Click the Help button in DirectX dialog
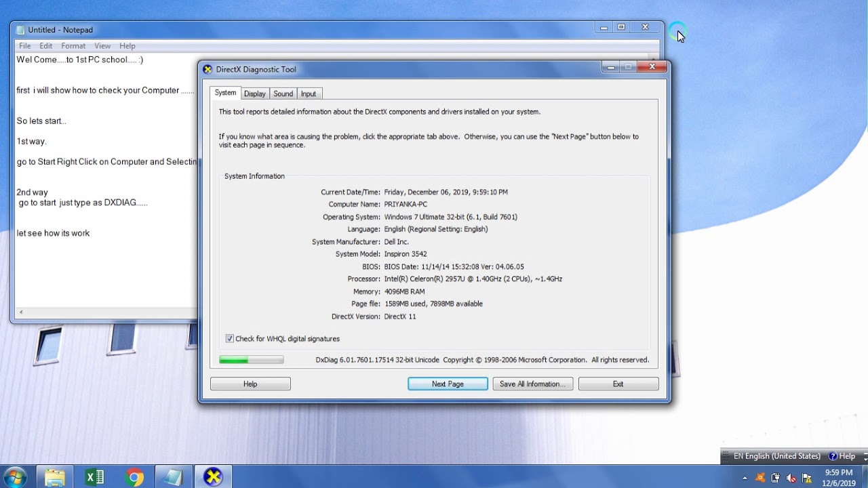The width and height of the screenshot is (868, 488). pos(250,384)
